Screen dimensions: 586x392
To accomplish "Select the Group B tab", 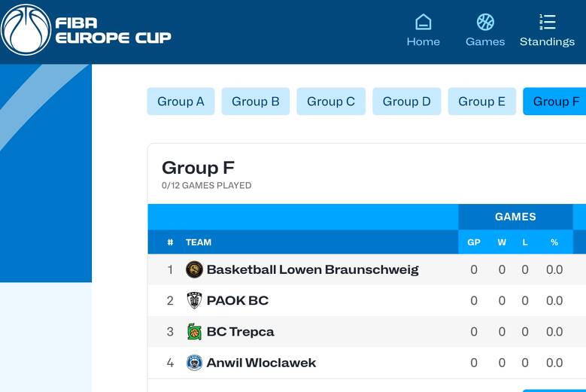I will (x=256, y=102).
